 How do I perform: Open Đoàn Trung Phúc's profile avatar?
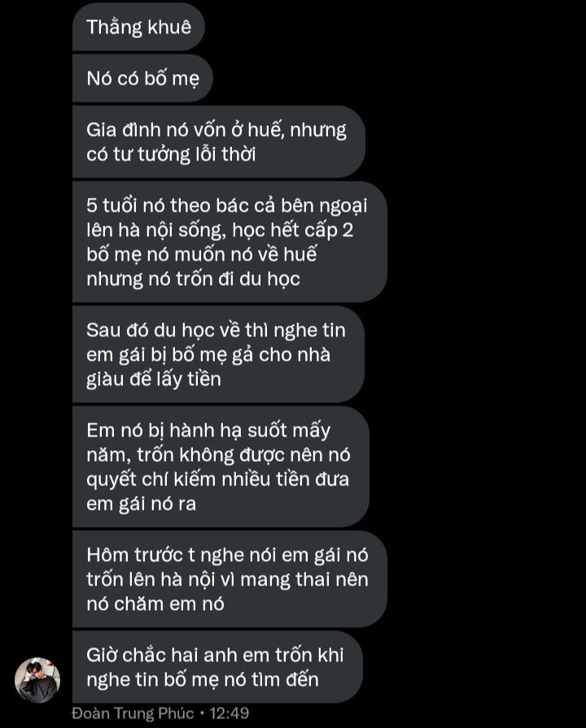[x=37, y=680]
